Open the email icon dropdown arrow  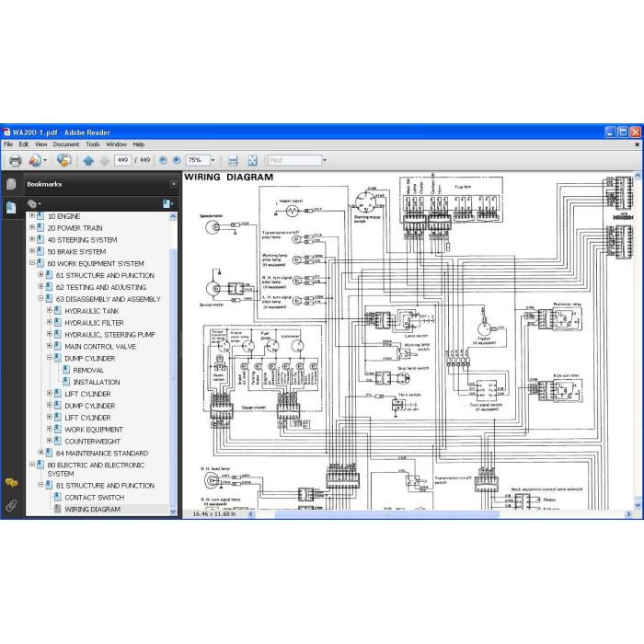coord(45,160)
